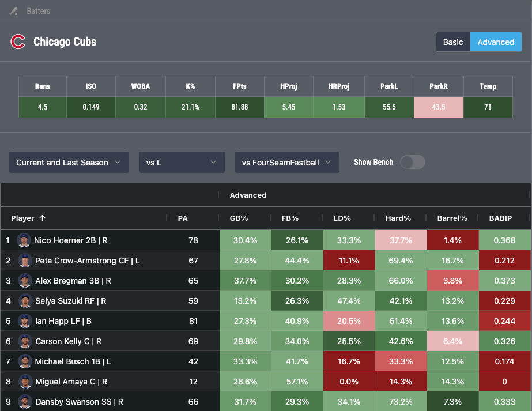Screen dimensions: 532x411
Task: Sort by the FB% column header
Action: (290, 218)
